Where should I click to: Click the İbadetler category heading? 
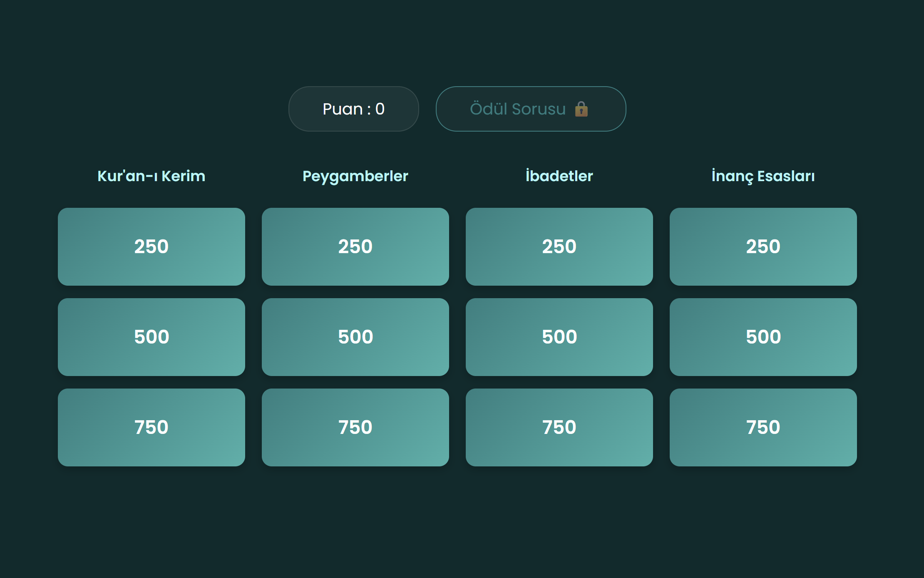[559, 176]
